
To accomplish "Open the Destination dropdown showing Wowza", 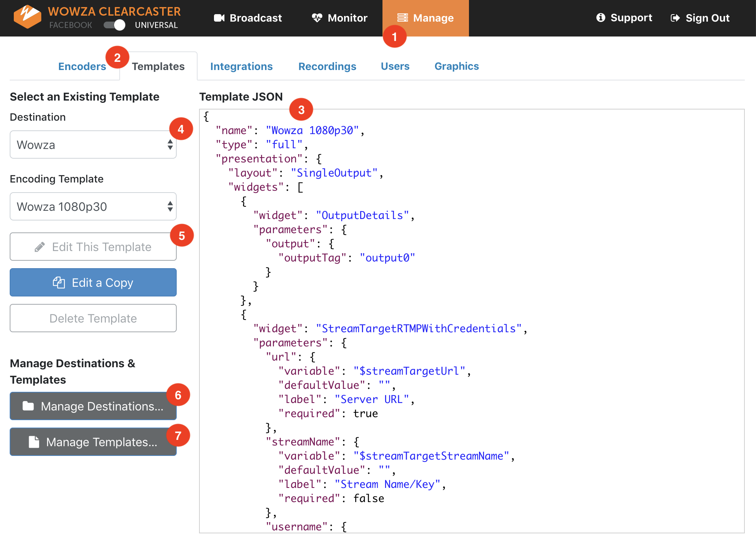I will [93, 145].
